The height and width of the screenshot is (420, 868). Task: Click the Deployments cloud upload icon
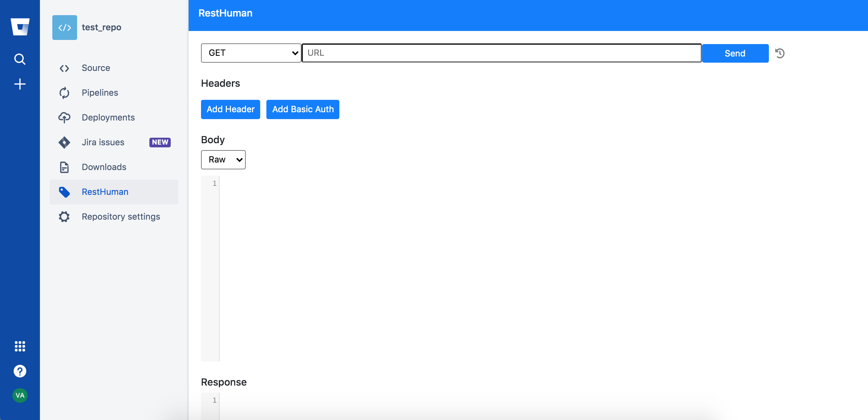click(x=64, y=117)
